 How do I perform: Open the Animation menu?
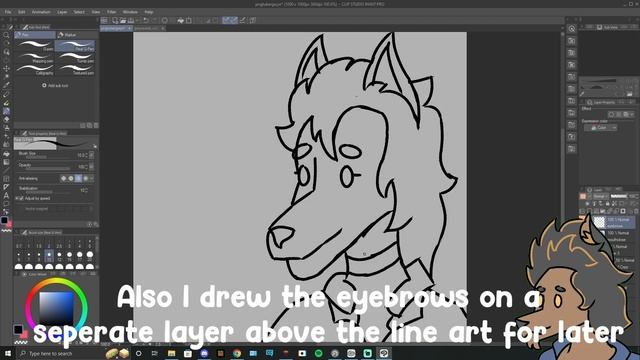(41, 12)
